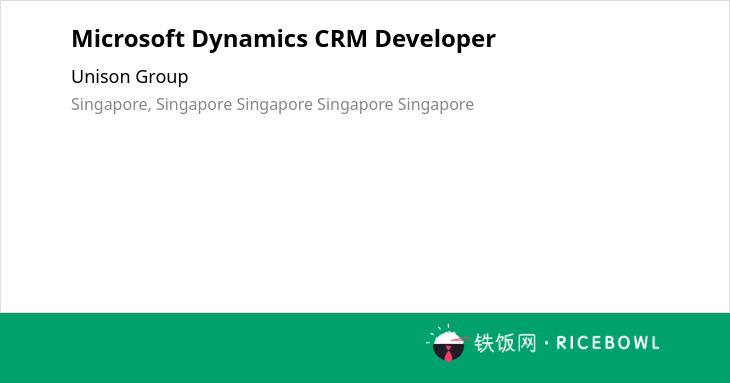Click the white rice mound in the logo
Image resolution: width=730 pixels, height=383 pixels.
[x=448, y=338]
